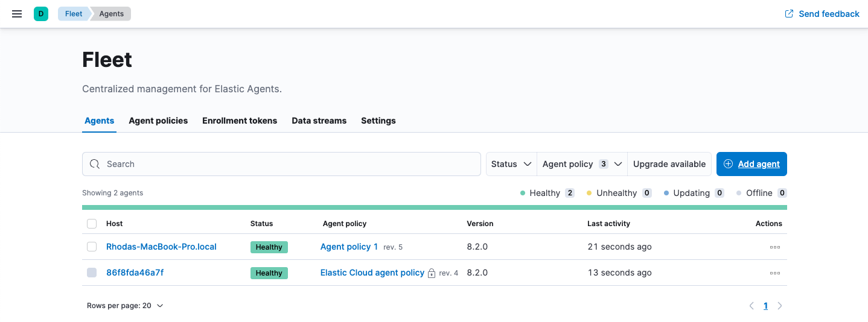This screenshot has height=322, width=868.
Task: Open actions menu for agent 86f8fda46a7f
Action: coord(774,273)
